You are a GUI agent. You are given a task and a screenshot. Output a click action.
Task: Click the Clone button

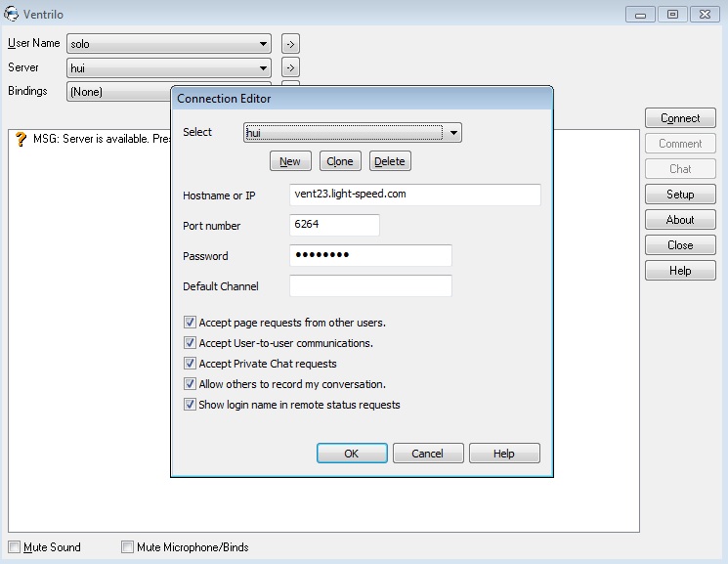(340, 161)
